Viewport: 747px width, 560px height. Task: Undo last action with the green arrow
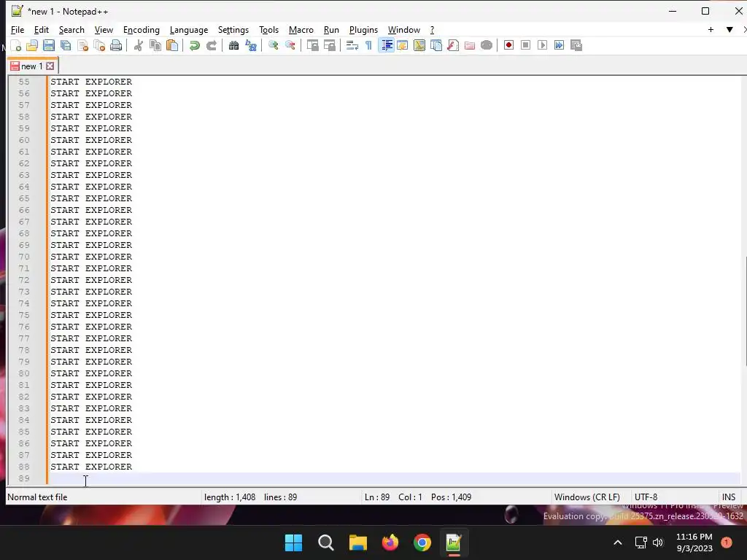[x=194, y=45]
